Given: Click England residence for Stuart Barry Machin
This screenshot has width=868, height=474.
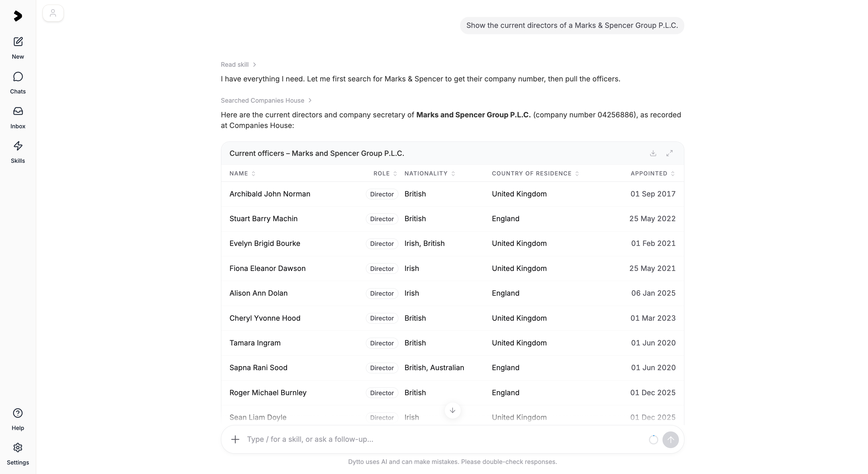Looking at the screenshot, I should point(506,219).
